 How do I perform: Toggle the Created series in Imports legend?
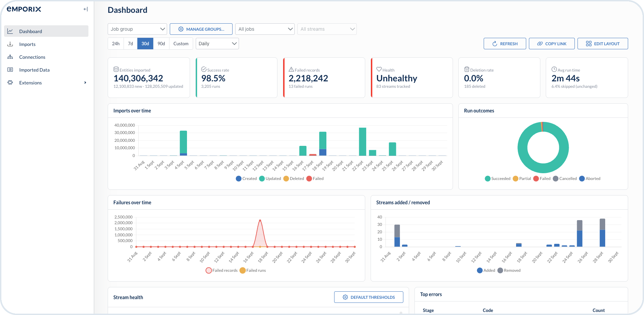pos(246,179)
